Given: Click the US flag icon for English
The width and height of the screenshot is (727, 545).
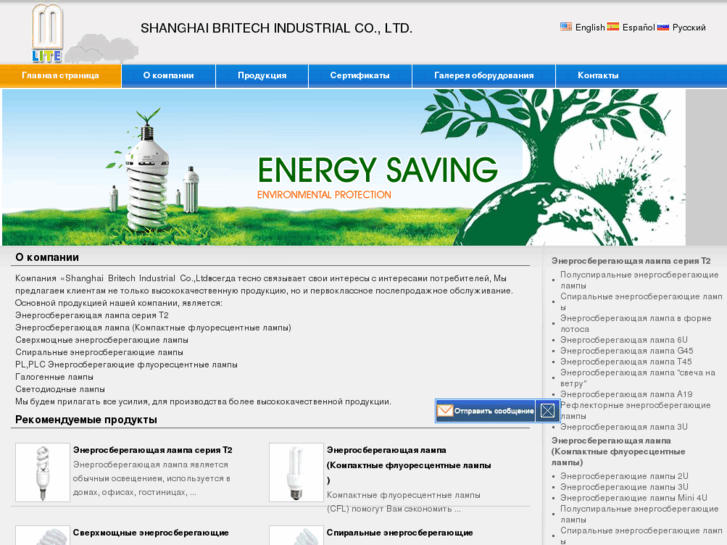Looking at the screenshot, I should point(566,27).
